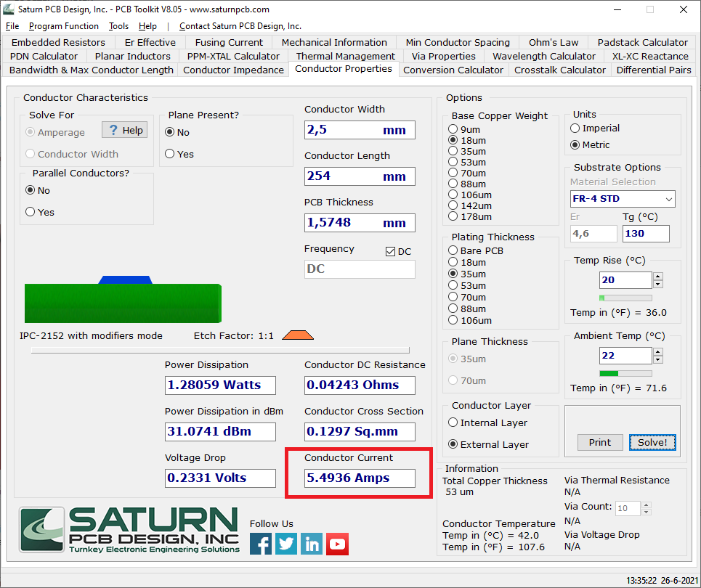Click the Print button
Image resolution: width=701 pixels, height=588 pixels.
(x=599, y=442)
